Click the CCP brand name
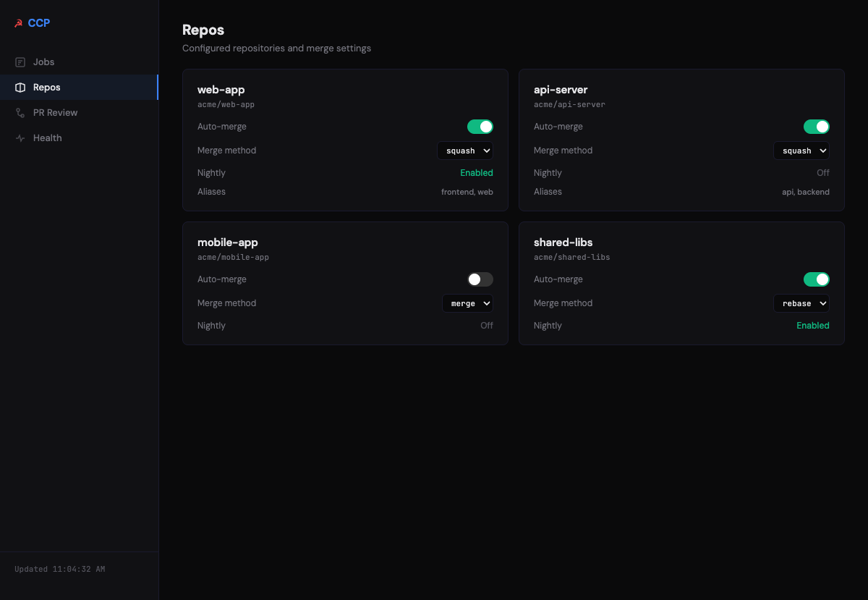Image resolution: width=868 pixels, height=600 pixels. [x=39, y=23]
